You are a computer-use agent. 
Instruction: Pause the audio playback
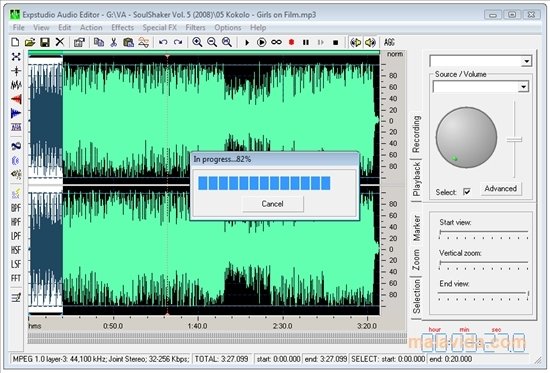click(306, 42)
